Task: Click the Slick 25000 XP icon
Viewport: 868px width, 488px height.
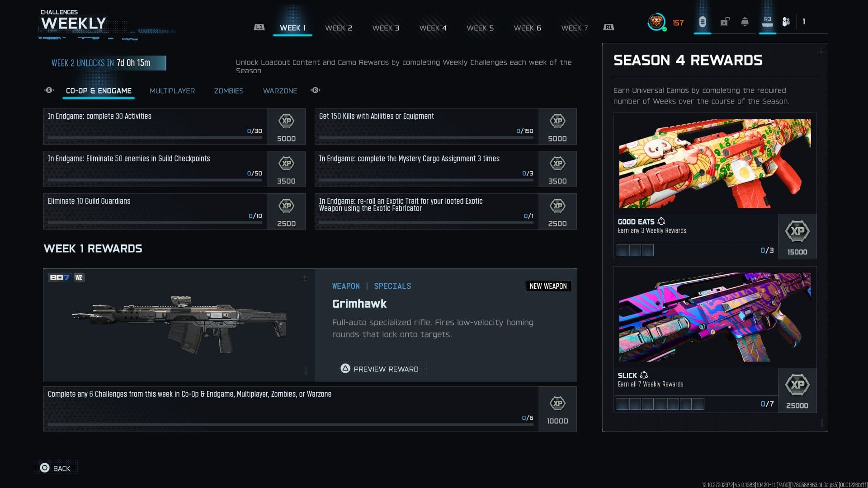Action: [x=797, y=385]
